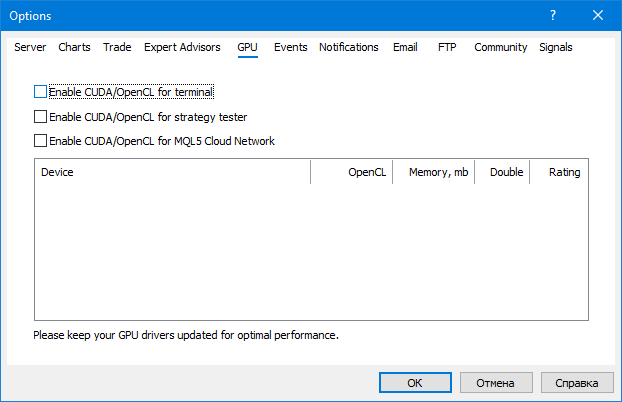Click the OK button
This screenshot has height=402, width=622.
coord(415,383)
